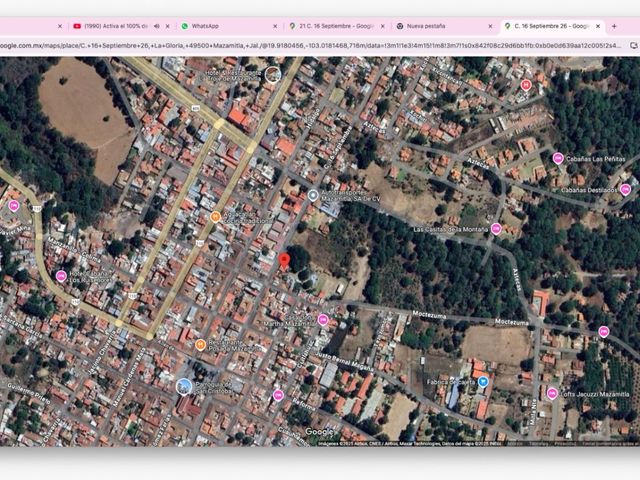The height and width of the screenshot is (480, 640).
Task: Close the WhatsApp tab
Action: point(275,26)
